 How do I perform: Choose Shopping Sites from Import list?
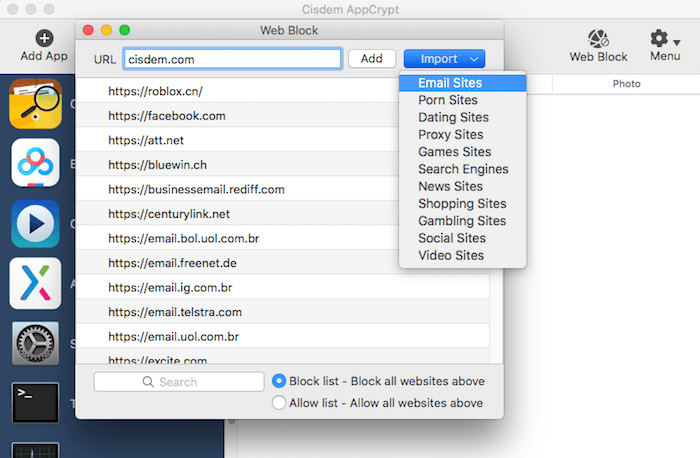pos(462,204)
